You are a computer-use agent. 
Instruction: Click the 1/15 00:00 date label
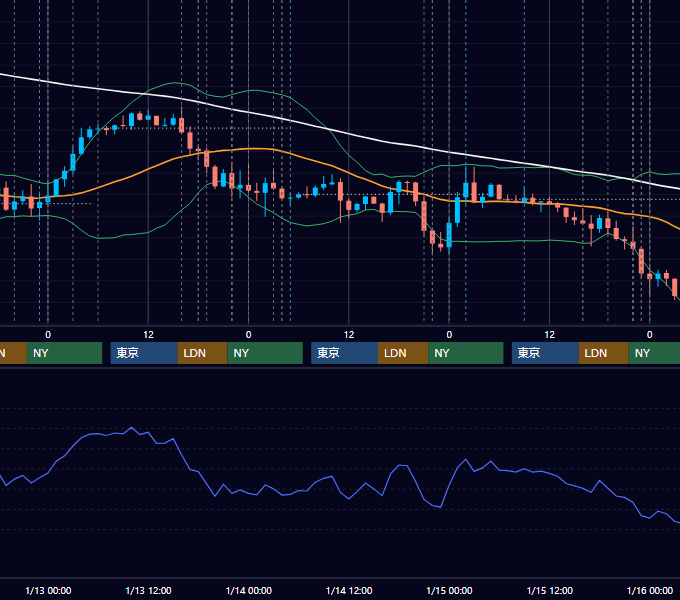click(449, 590)
